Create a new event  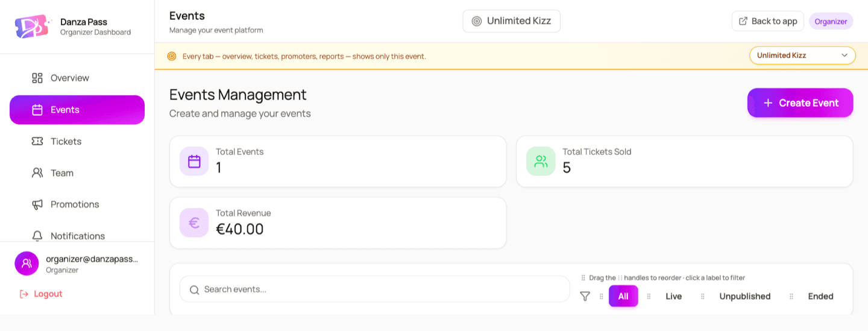pos(800,102)
